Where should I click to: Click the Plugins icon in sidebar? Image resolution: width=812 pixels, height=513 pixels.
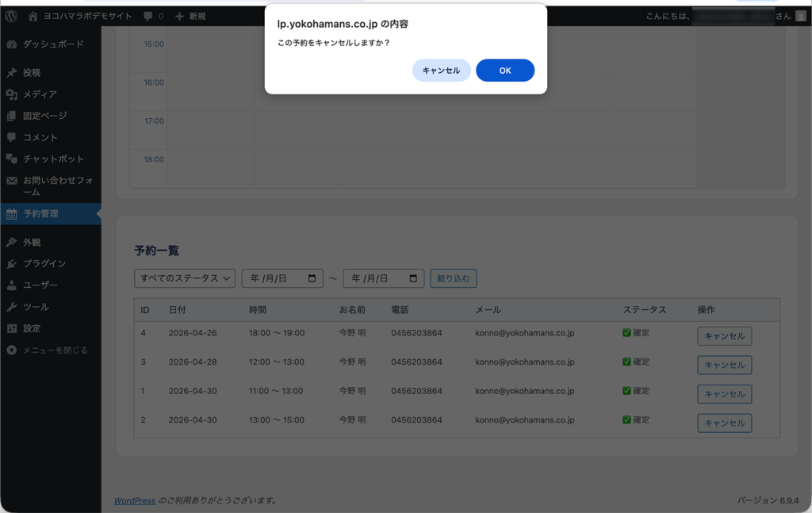(12, 264)
